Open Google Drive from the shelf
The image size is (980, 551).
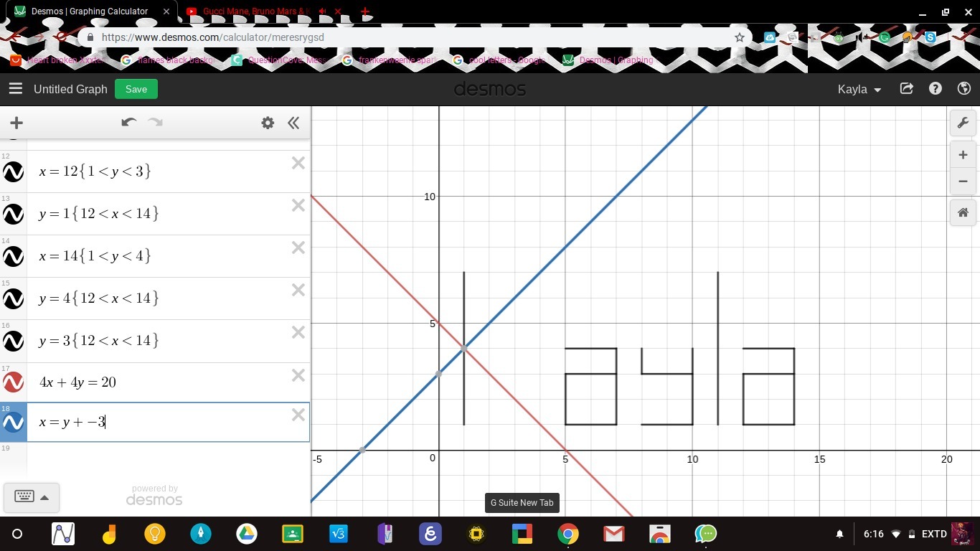pos(246,534)
